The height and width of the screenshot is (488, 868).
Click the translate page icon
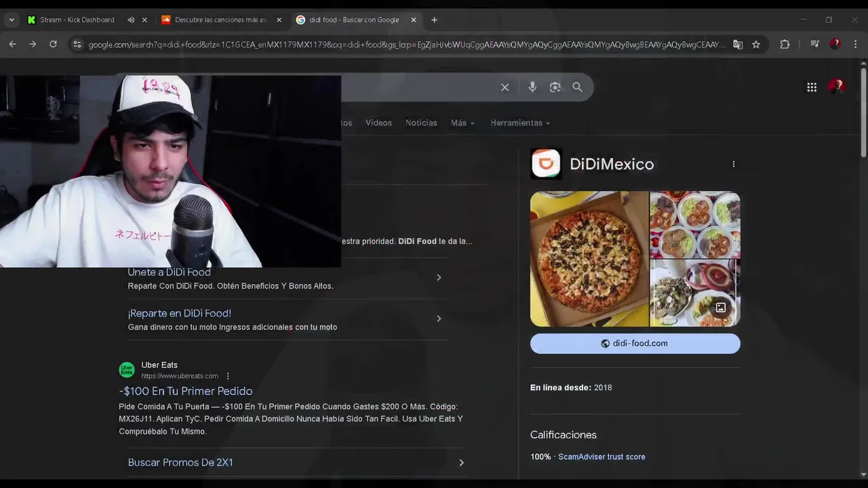pos(738,45)
